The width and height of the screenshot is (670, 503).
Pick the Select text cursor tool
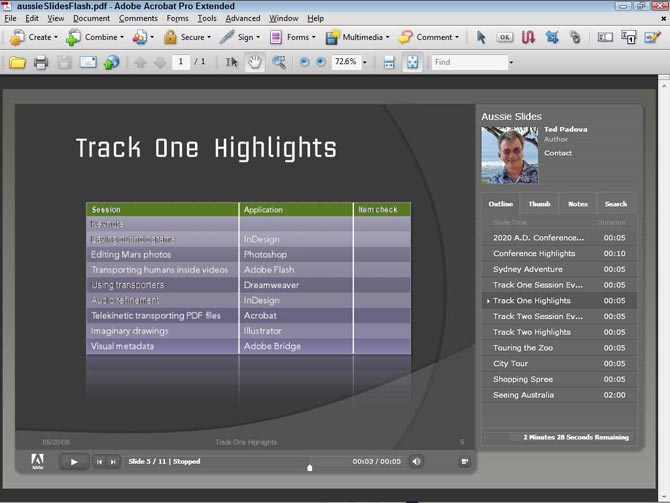231,62
